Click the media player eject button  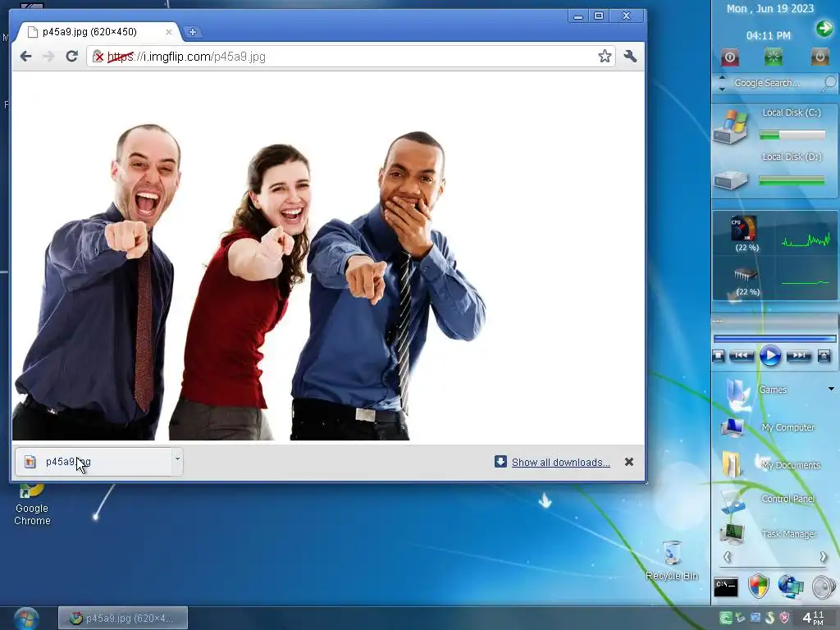point(824,356)
